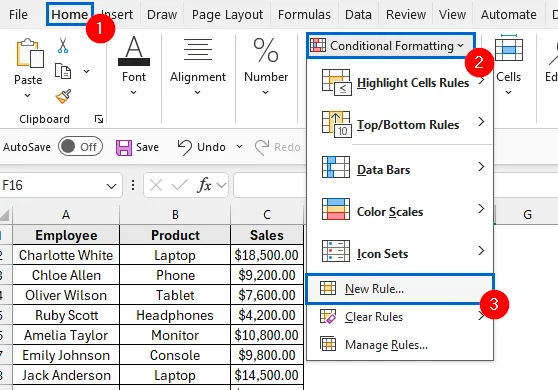Expand the Copy options arrow

(86, 71)
